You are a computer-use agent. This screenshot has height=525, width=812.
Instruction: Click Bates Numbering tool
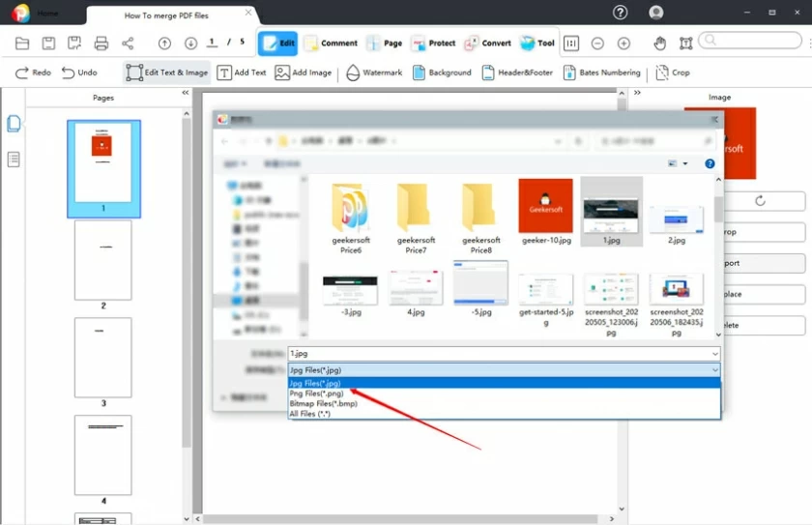[601, 73]
